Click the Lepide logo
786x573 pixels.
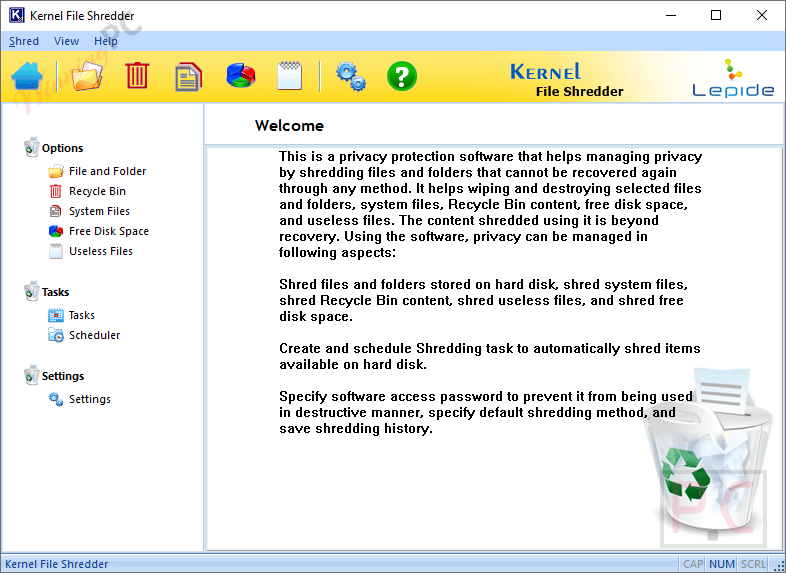[733, 78]
